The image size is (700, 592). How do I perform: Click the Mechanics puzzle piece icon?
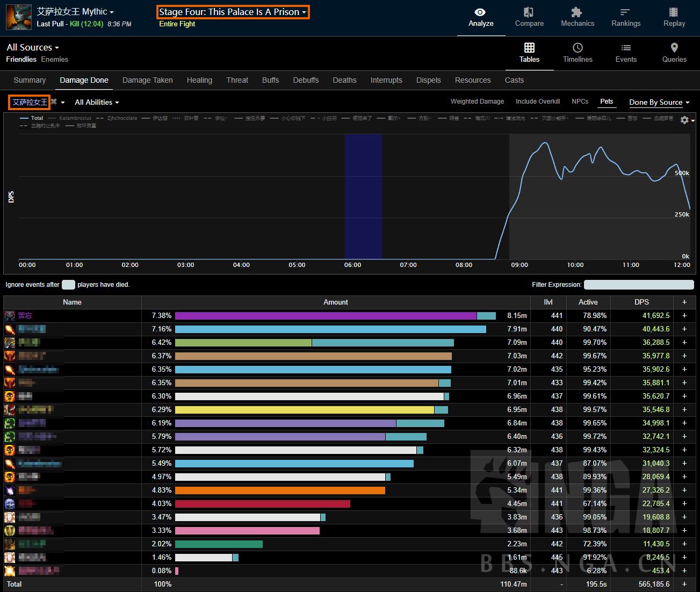tap(577, 12)
